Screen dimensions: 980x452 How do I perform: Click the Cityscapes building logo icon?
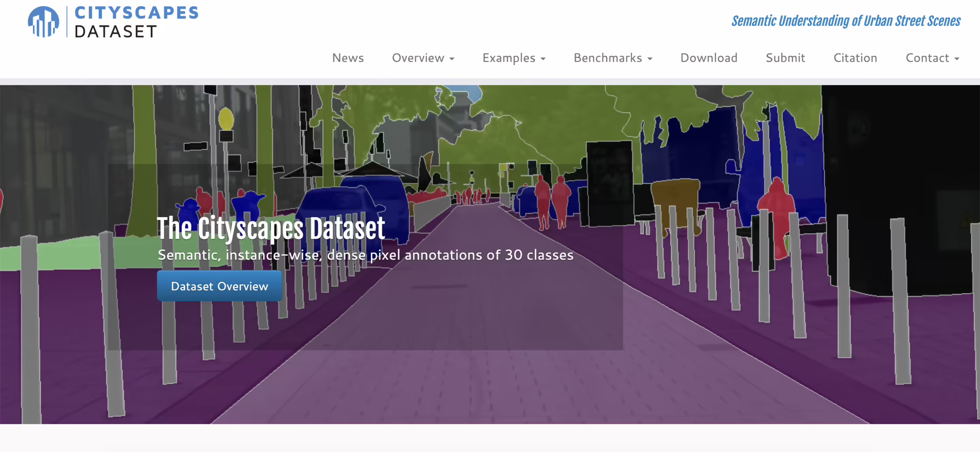pyautogui.click(x=43, y=22)
